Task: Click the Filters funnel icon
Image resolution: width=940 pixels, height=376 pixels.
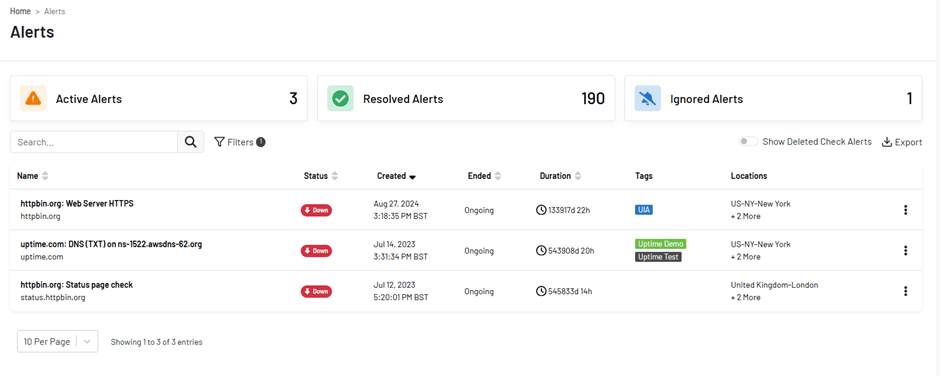Action: 219,142
